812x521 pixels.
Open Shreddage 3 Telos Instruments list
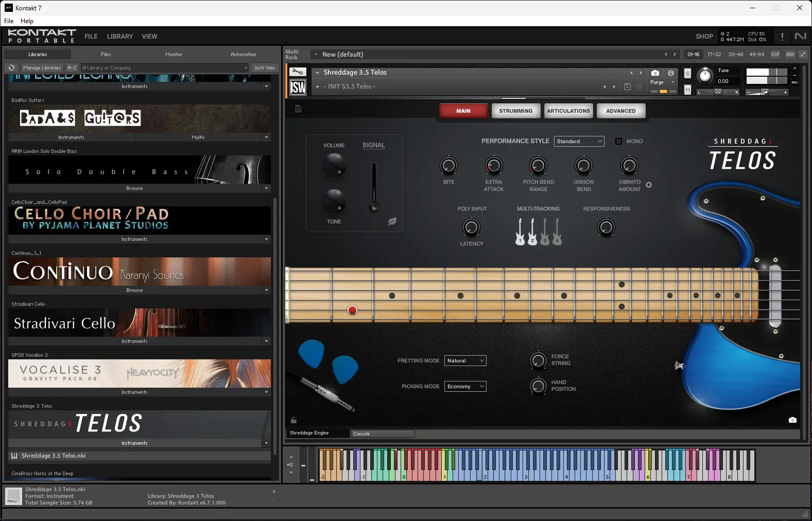coord(134,443)
